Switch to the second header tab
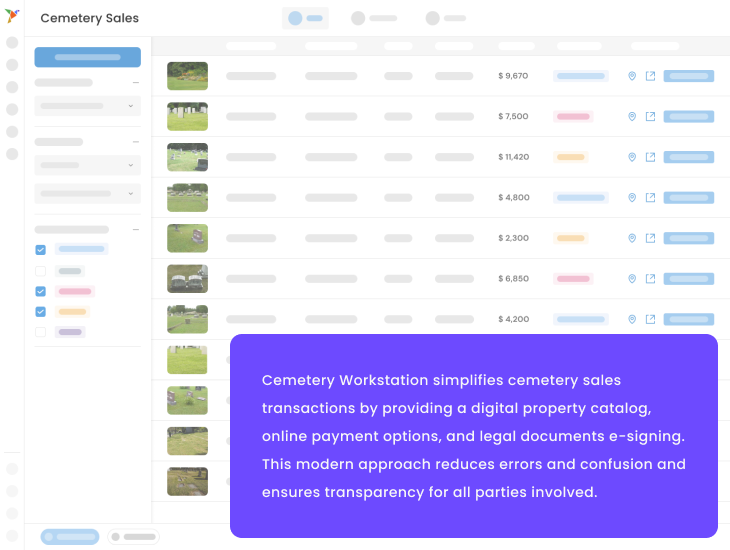This screenshot has width=730, height=550. point(374,18)
